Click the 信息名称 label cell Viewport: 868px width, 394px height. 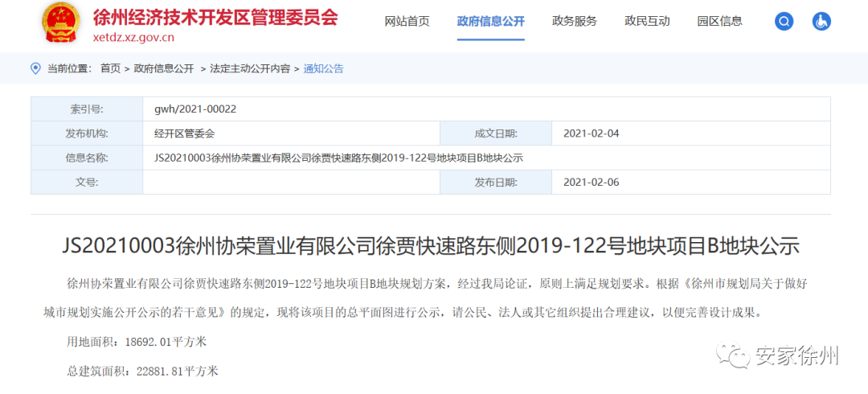87,158
